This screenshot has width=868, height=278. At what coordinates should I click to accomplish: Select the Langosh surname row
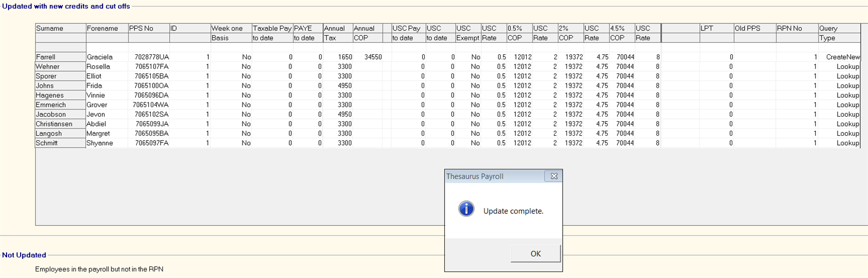(x=61, y=134)
